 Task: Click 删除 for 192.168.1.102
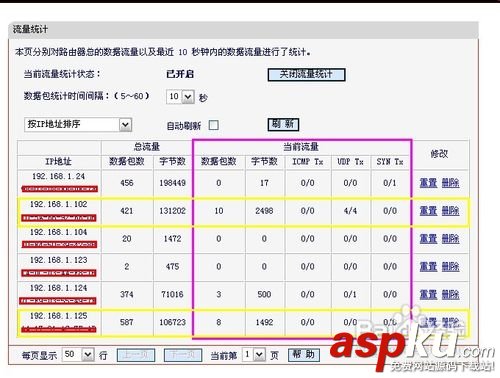(450, 211)
